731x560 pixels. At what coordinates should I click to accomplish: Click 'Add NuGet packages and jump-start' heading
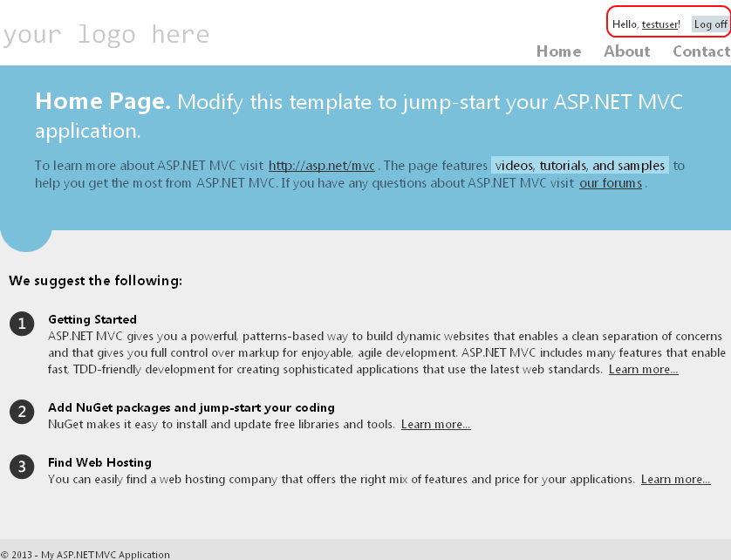tap(191, 408)
